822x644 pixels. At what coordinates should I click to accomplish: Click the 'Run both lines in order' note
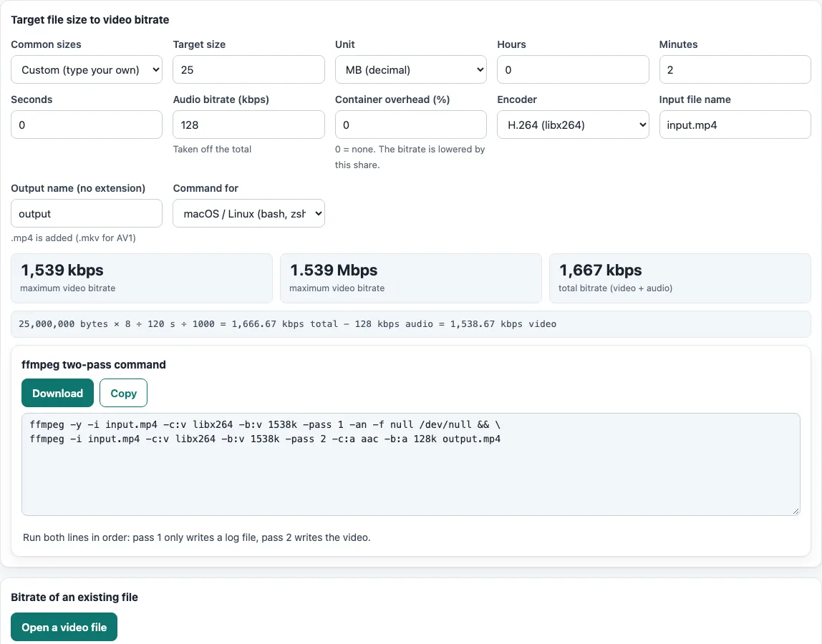[x=197, y=537]
